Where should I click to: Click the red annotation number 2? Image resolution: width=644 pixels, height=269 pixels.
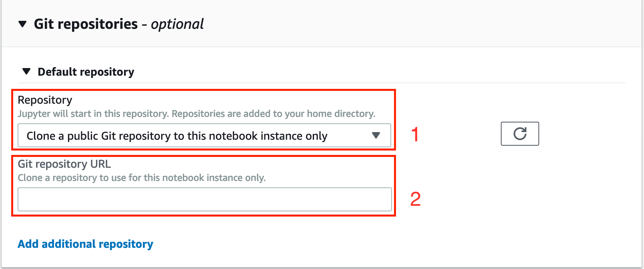pyautogui.click(x=416, y=199)
